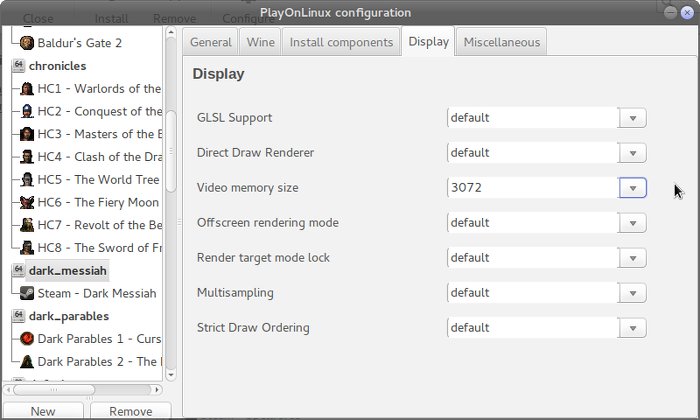This screenshot has height=420, width=700.
Task: Minimize the PlayOnLinux configuration window
Action: tap(670, 12)
